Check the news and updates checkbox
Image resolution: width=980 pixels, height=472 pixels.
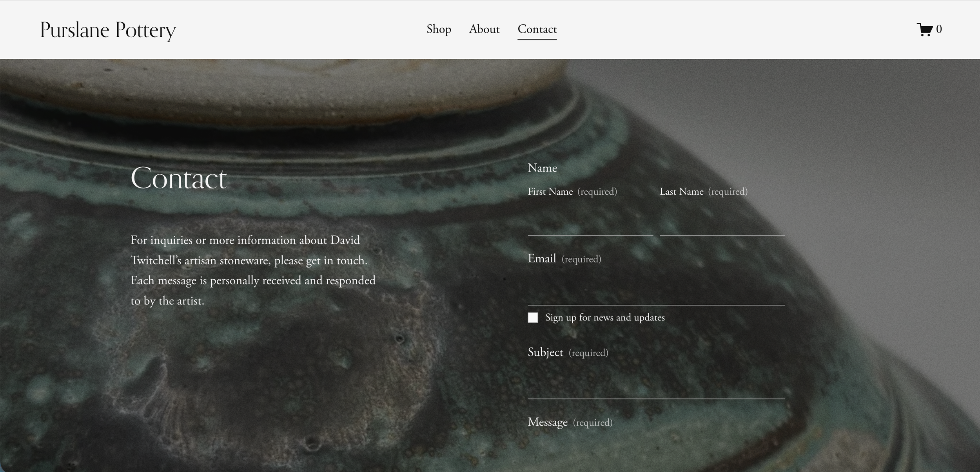pos(533,317)
